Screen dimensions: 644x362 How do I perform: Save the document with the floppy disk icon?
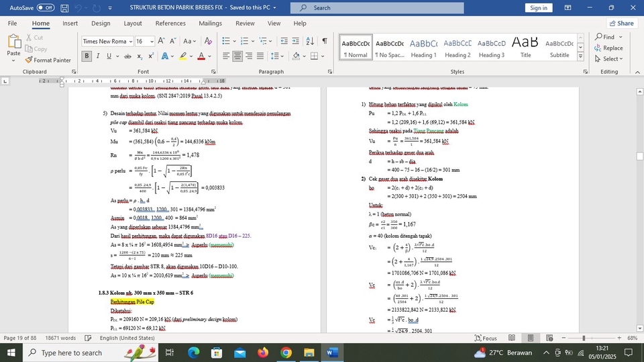coord(64,8)
